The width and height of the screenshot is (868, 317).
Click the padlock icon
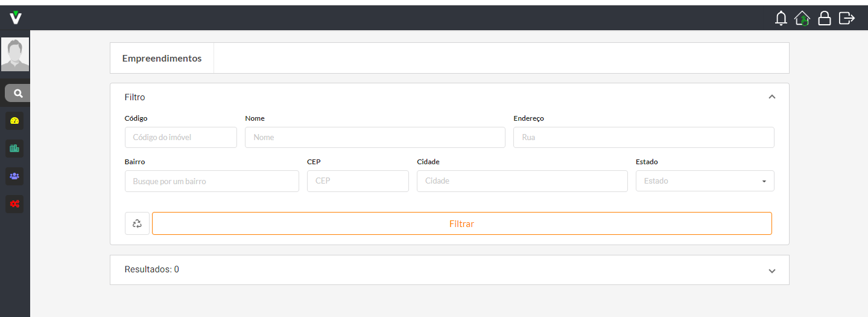click(x=824, y=18)
